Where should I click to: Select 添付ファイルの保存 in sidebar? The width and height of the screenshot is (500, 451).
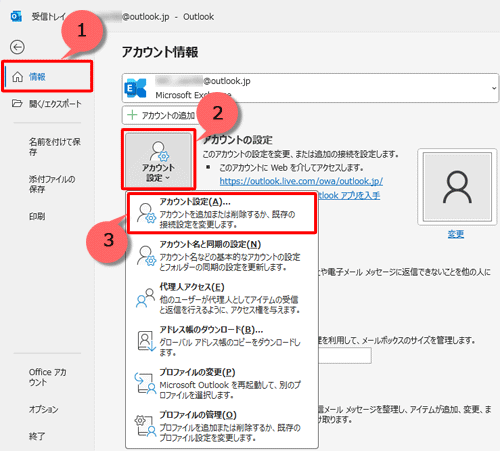[x=52, y=184]
